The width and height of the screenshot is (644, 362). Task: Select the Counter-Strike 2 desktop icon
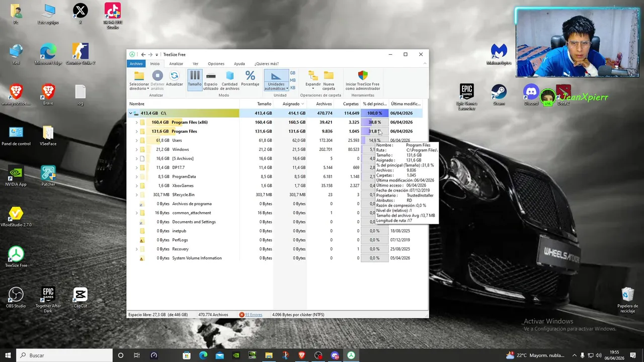[80, 54]
